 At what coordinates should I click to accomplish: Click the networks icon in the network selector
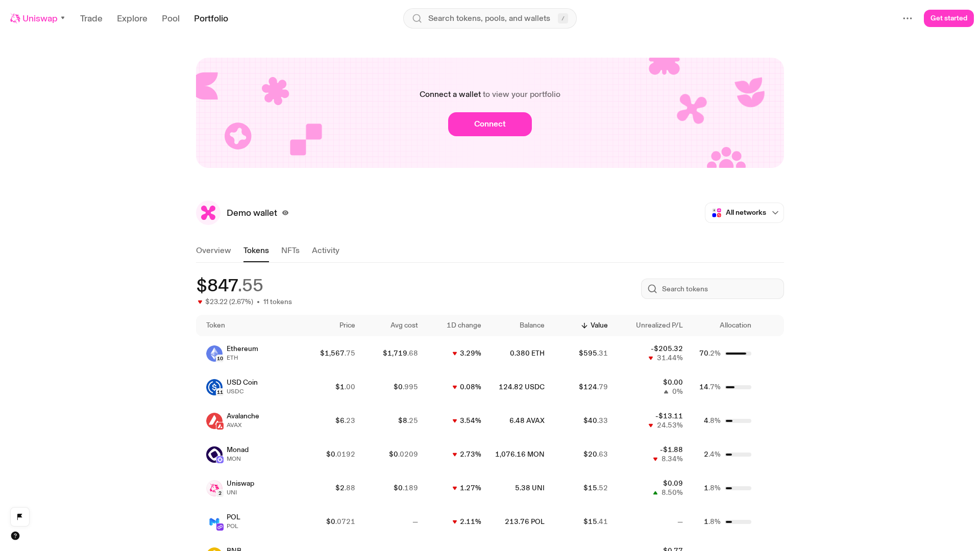coord(717,213)
